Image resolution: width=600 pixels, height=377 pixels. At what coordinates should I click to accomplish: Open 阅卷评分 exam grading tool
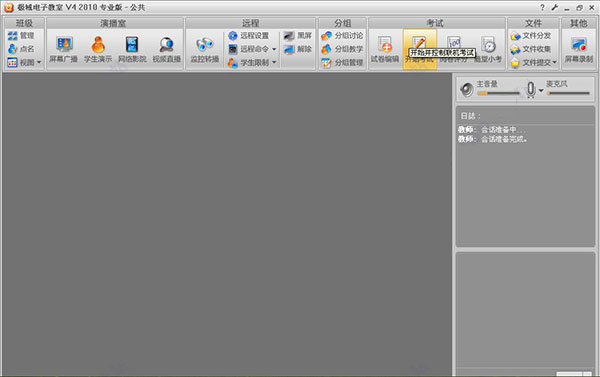tap(454, 50)
